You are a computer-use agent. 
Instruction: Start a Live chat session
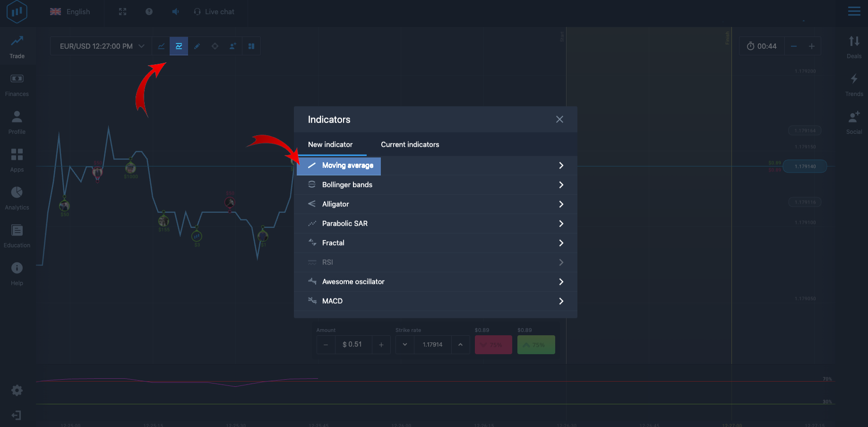214,12
